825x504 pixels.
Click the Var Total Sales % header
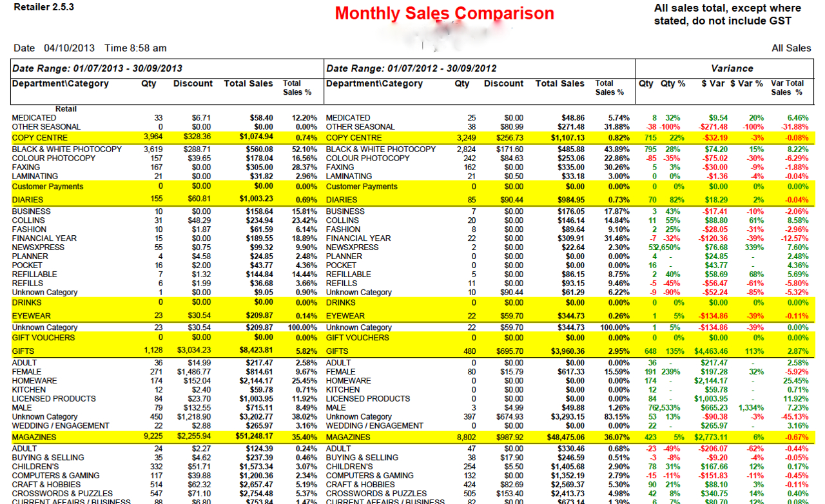pyautogui.click(x=787, y=88)
